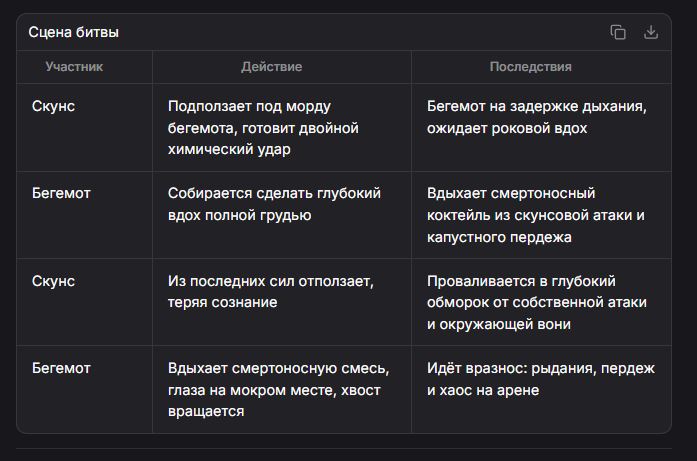The height and width of the screenshot is (461, 697).
Task: Click second row Бегемот cell
Action: (x=84, y=215)
